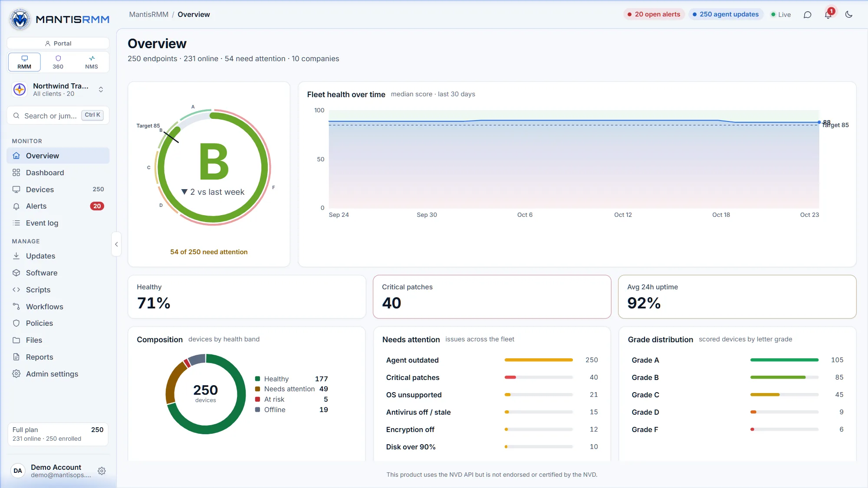Open notifications bell with red badge
Viewport: 868px width, 488px height.
coord(829,14)
